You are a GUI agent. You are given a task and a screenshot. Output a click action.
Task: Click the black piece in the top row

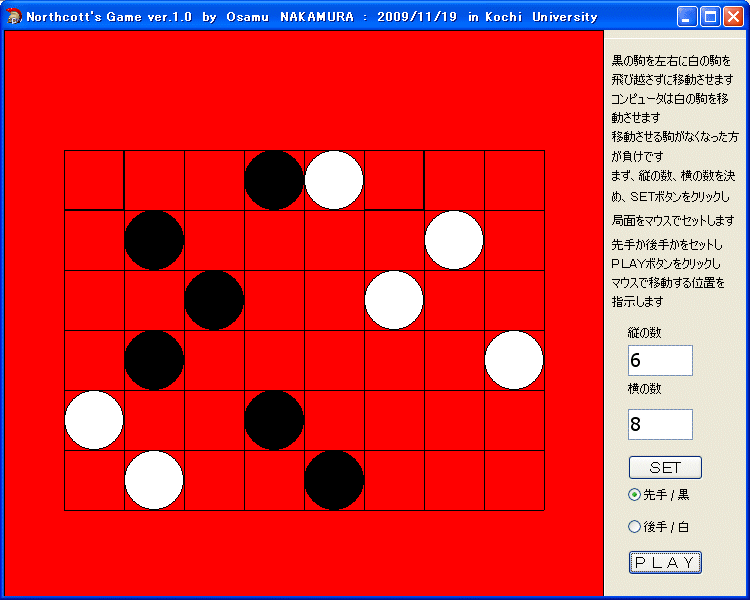coord(274,180)
